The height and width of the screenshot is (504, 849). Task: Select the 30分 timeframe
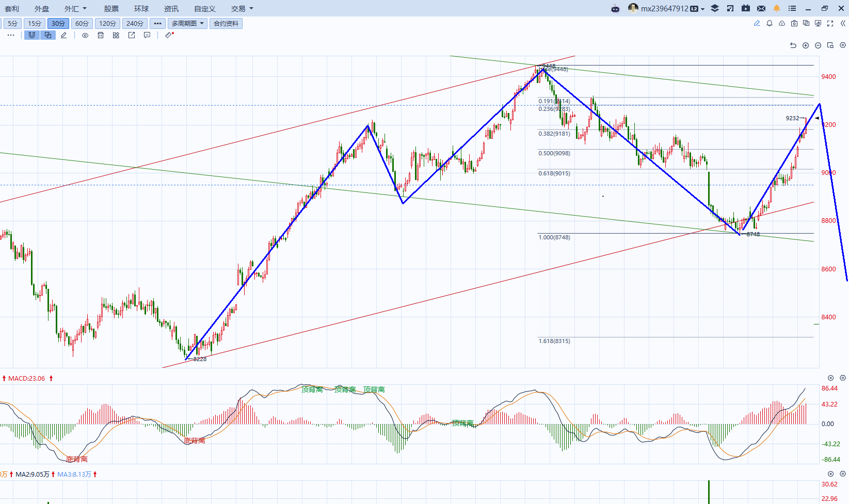pyautogui.click(x=58, y=23)
